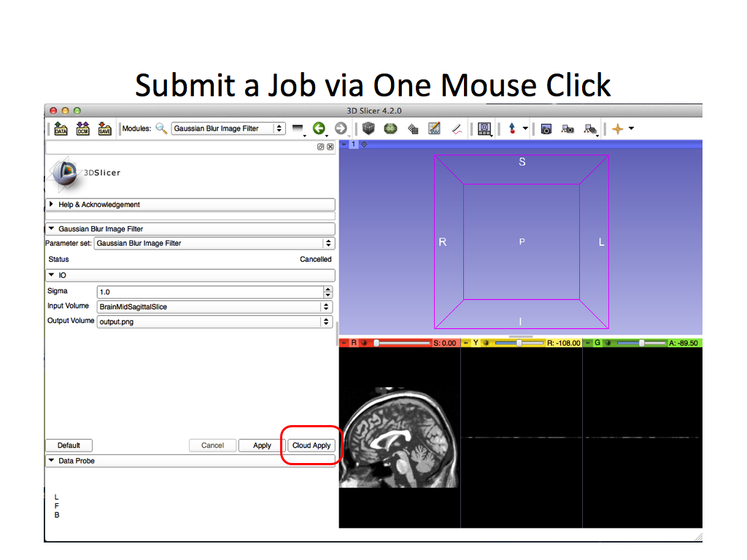The height and width of the screenshot is (560, 747).
Task: Toggle the green slice view pin
Action: coord(587,343)
